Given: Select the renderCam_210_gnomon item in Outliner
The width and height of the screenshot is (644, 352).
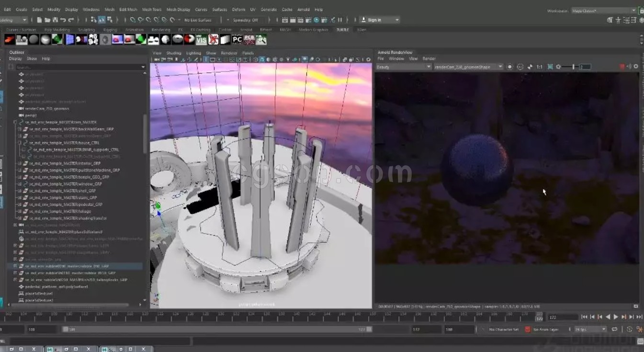Looking at the screenshot, I should [47, 108].
